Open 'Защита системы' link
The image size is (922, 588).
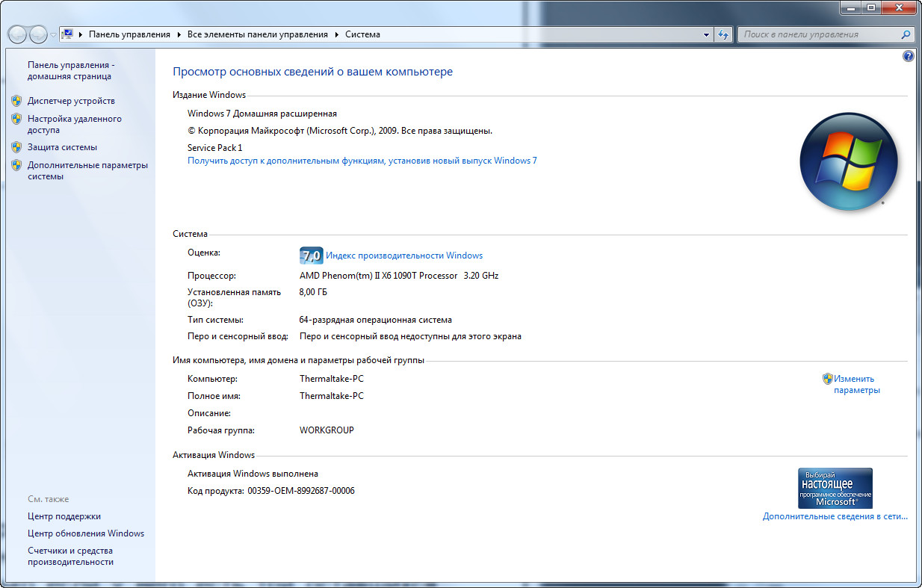click(x=62, y=147)
